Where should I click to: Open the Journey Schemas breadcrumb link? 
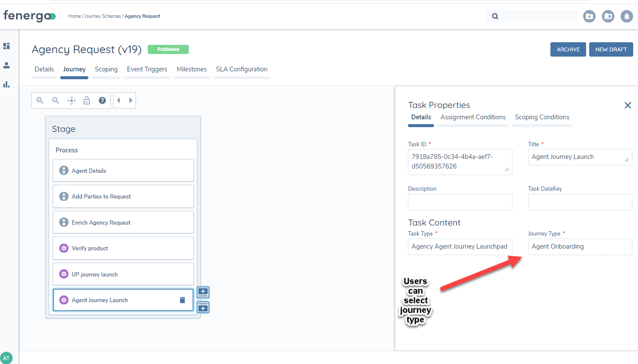[x=102, y=16]
